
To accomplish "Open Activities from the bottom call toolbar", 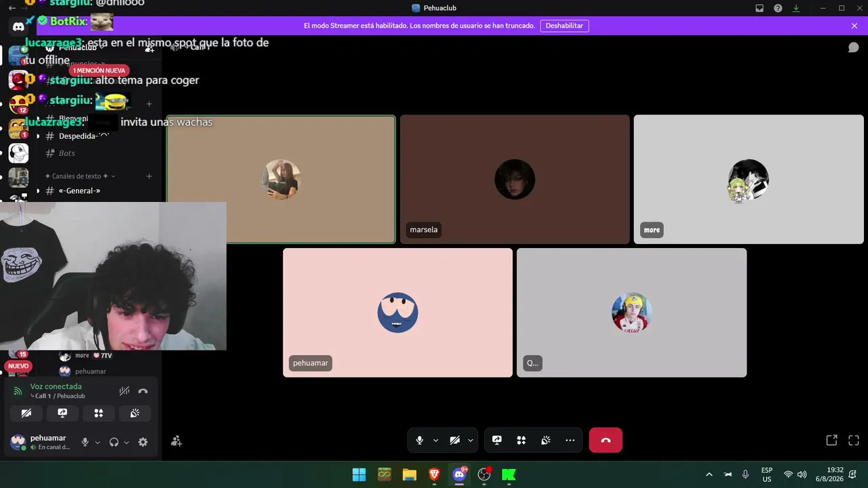I will [521, 441].
